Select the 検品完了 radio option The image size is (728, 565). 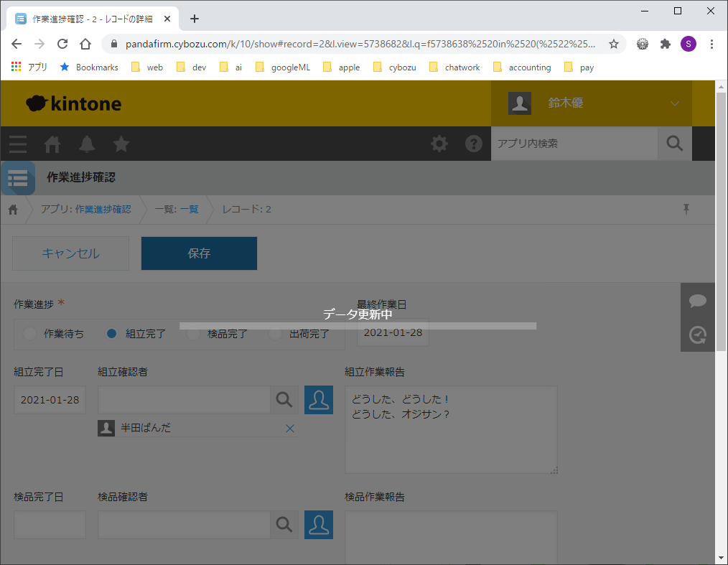pos(193,334)
